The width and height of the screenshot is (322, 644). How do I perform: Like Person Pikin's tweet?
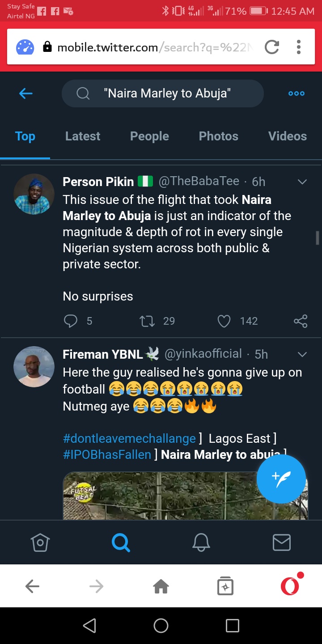coord(224,321)
